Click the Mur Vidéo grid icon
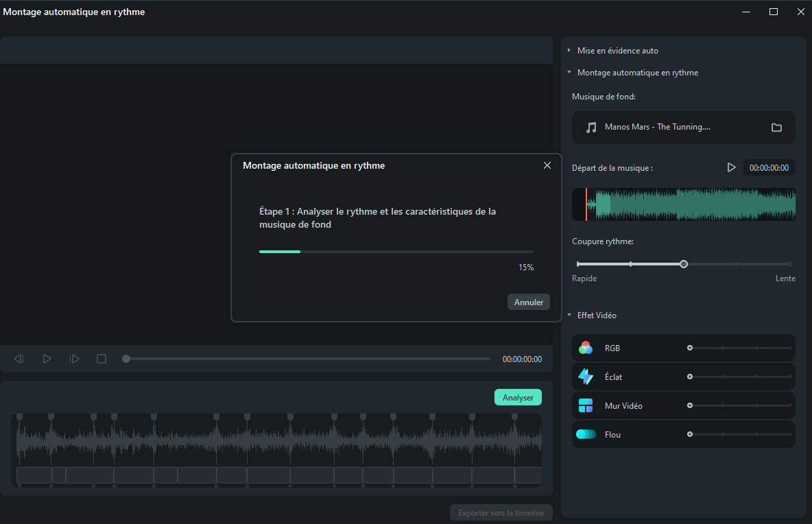This screenshot has width=812, height=524. [x=586, y=405]
